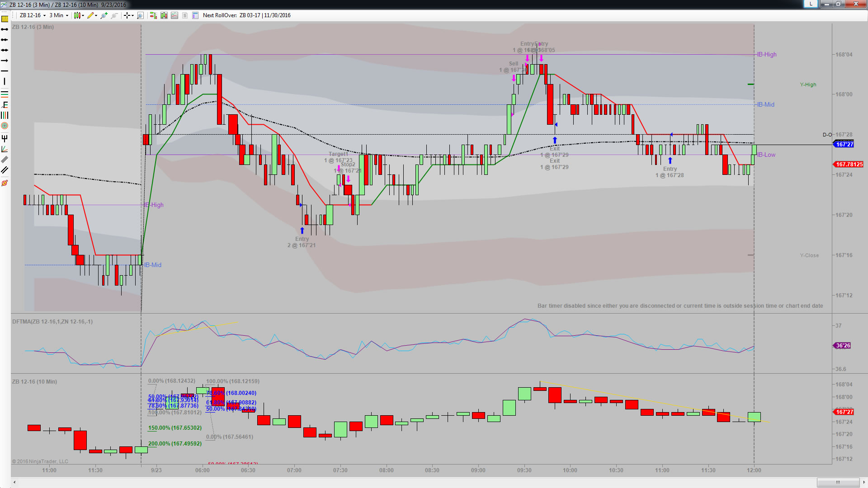Viewport: 868px width, 488px height.
Task: Select the Horizontal Line tool
Action: pos(5,71)
